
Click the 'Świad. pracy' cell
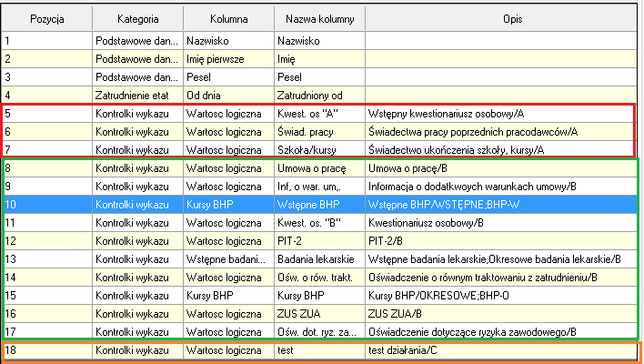click(319, 132)
